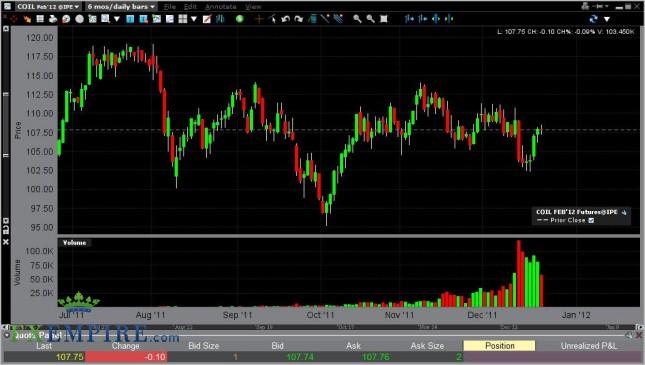Image resolution: width=645 pixels, height=365 pixels.
Task: Click the blue refresh arrows icon
Action: 593,19
